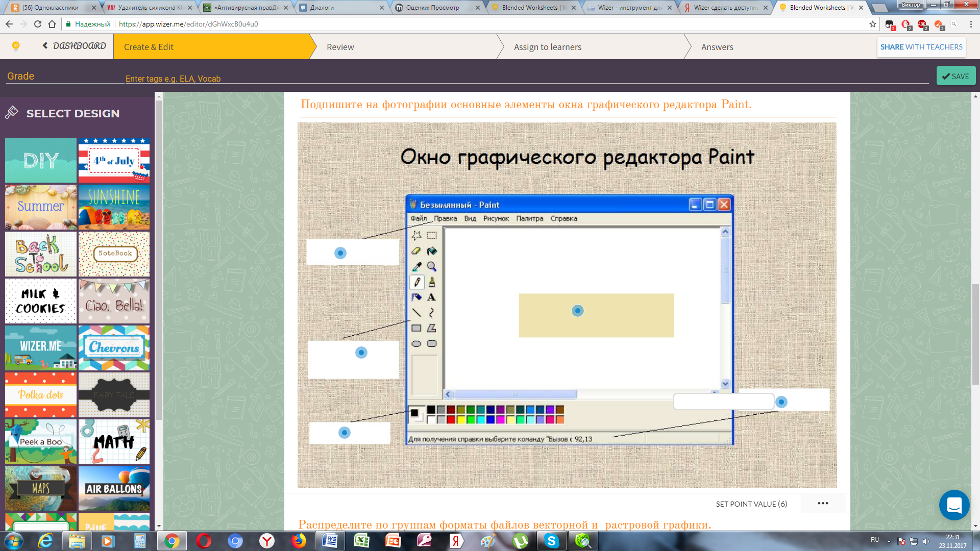The width and height of the screenshot is (980, 551).
Task: Select the AIR BALLONS design
Action: pyautogui.click(x=114, y=489)
